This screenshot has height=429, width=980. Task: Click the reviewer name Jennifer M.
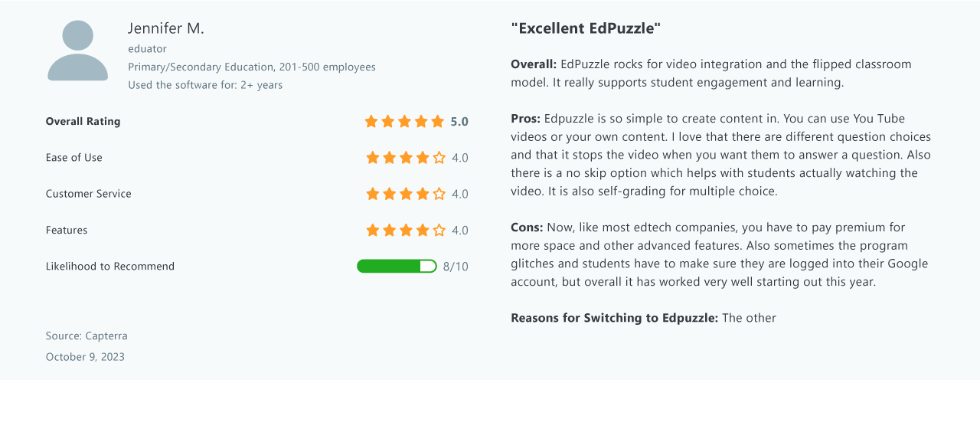pos(166,28)
